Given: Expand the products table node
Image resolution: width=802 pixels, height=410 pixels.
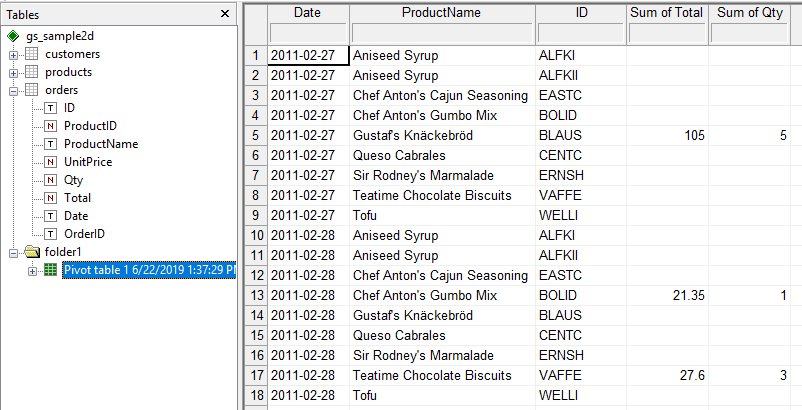Looking at the screenshot, I should point(14,72).
